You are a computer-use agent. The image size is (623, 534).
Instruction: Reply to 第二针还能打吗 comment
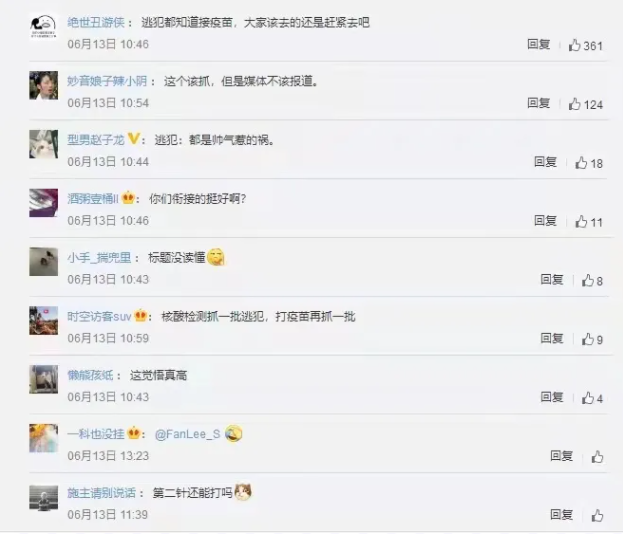click(x=561, y=515)
